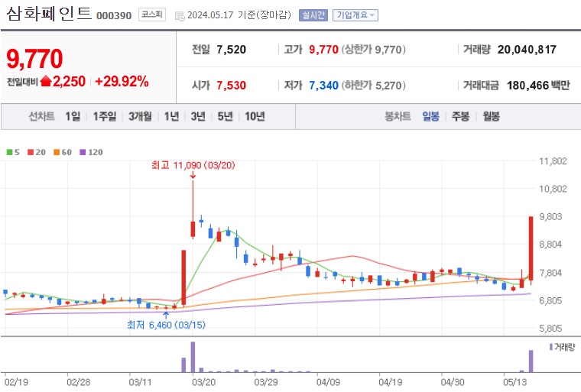This screenshot has width=581, height=392.
Task: Click the 05/13 date axis label
Action: click(514, 382)
